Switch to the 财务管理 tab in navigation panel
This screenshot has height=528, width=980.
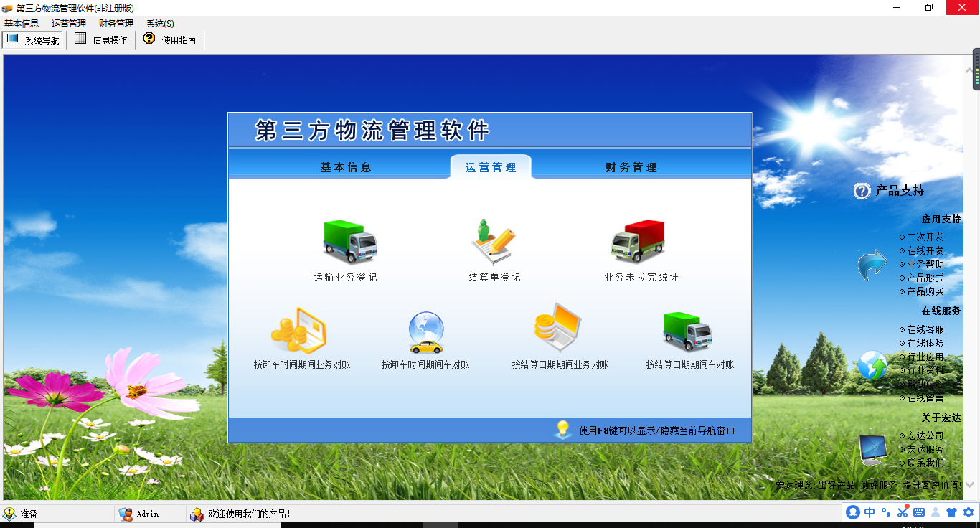(x=631, y=167)
